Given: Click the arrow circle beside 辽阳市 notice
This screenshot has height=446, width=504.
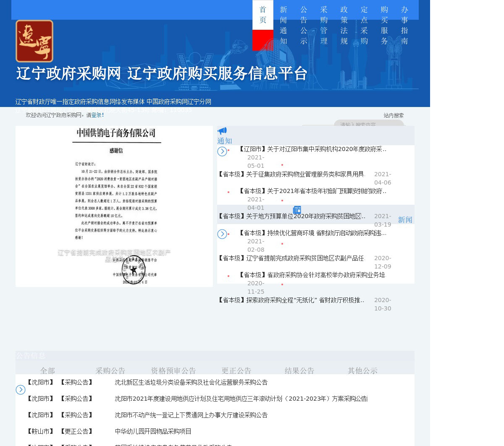Looking at the screenshot, I should coord(222,151).
